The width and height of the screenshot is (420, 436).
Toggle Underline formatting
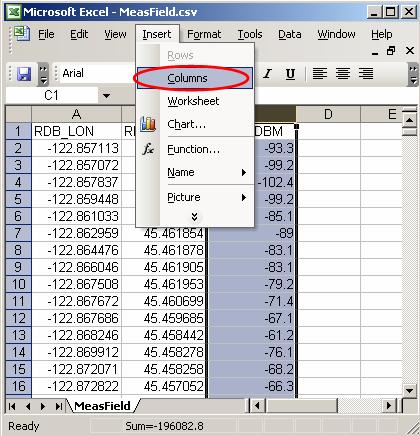click(x=290, y=74)
